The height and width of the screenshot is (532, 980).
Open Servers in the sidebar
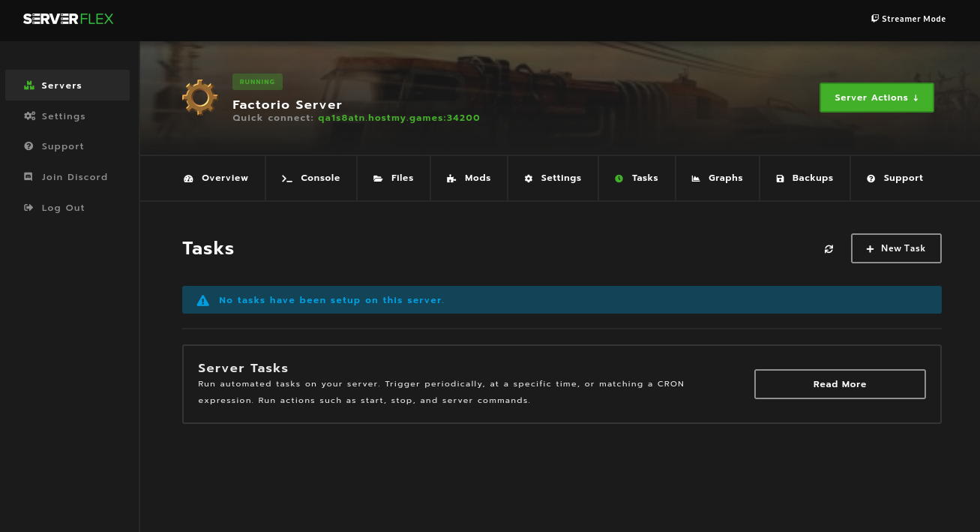(x=67, y=86)
